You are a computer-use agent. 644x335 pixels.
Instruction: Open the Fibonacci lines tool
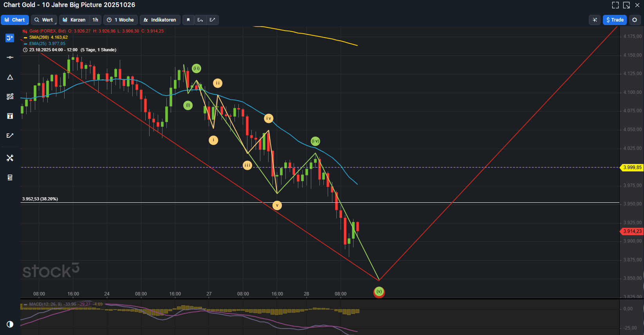pos(10,96)
